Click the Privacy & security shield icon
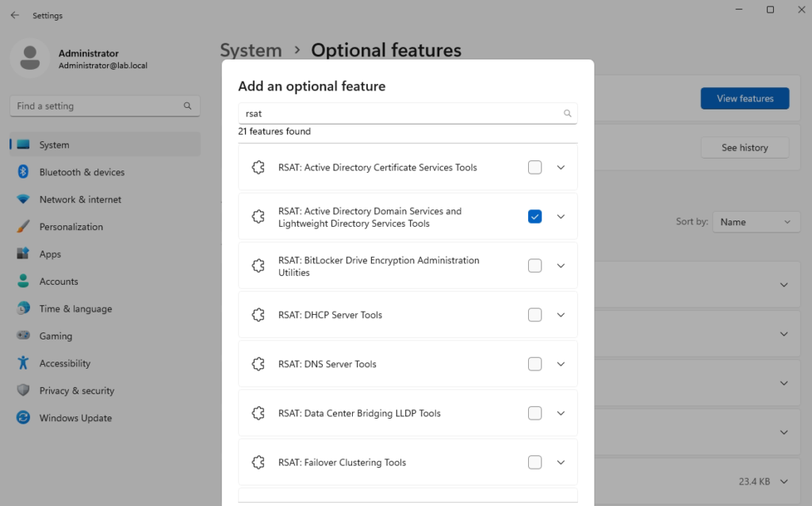Viewport: 812px width, 506px height. click(23, 390)
